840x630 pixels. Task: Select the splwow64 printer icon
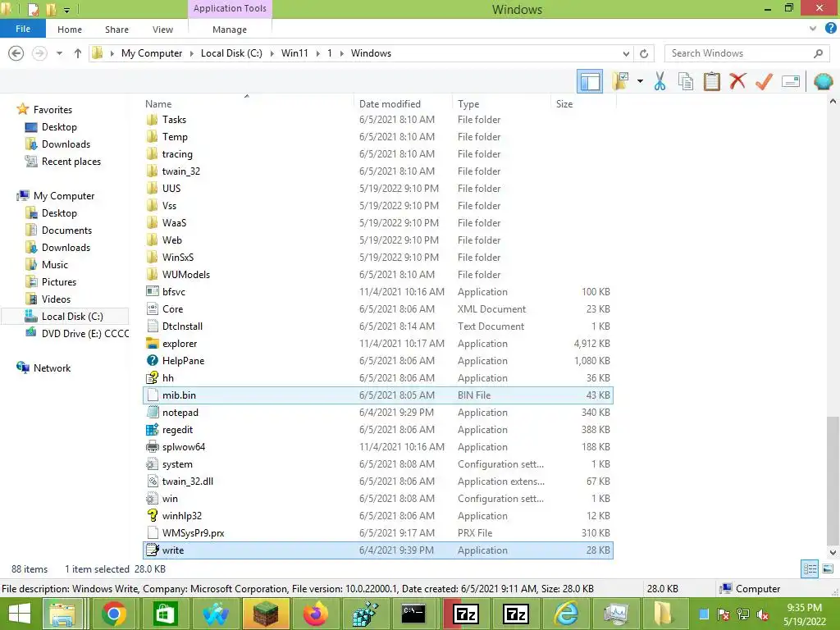pos(152,447)
